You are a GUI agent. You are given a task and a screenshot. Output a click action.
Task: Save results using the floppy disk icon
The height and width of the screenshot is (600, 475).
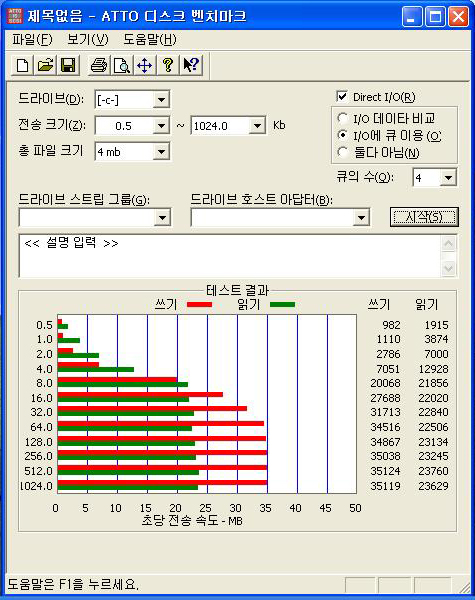(x=68, y=65)
